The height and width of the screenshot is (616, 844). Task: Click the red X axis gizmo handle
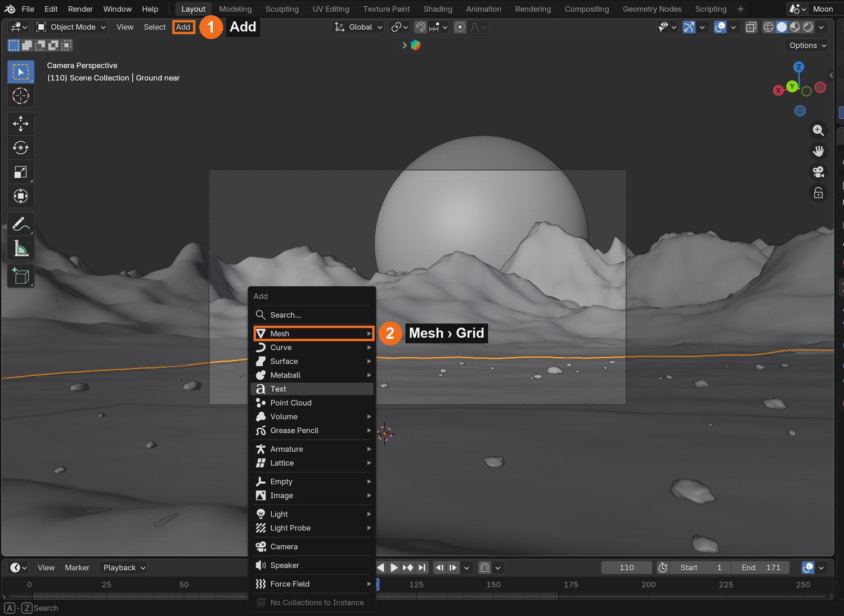point(778,91)
